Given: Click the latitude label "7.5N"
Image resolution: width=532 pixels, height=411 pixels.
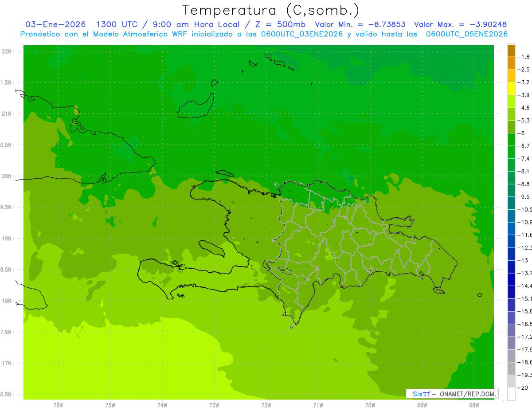Looking at the screenshot, I should [6, 332].
